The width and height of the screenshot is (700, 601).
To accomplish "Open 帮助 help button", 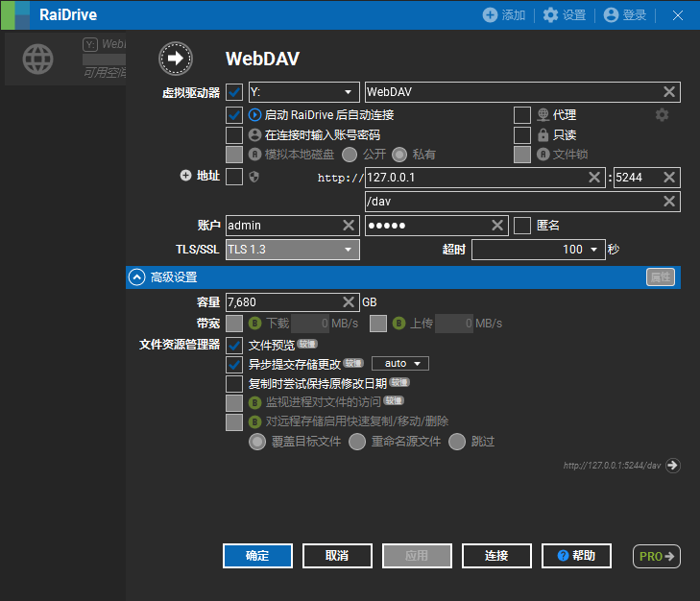I will coord(576,556).
